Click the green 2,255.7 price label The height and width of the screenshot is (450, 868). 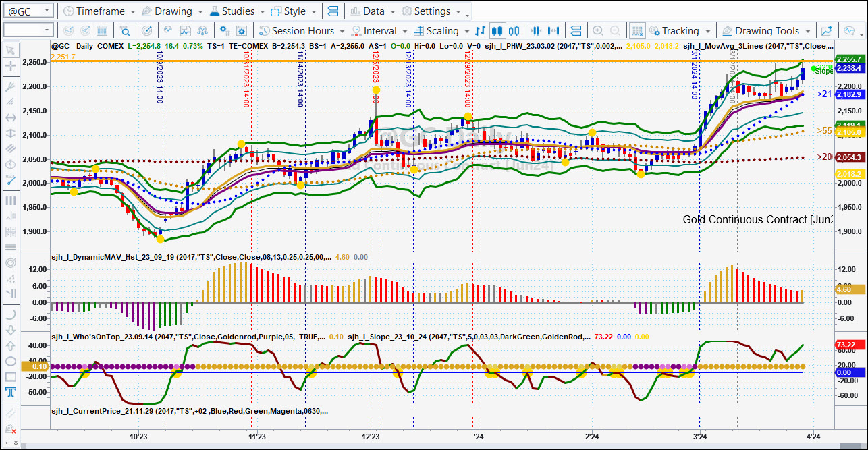(850, 59)
